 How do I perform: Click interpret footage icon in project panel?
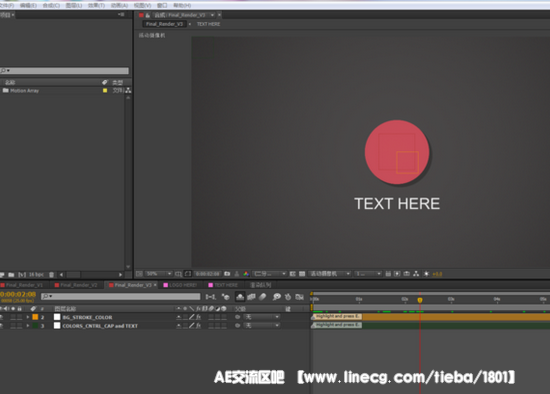(2, 274)
